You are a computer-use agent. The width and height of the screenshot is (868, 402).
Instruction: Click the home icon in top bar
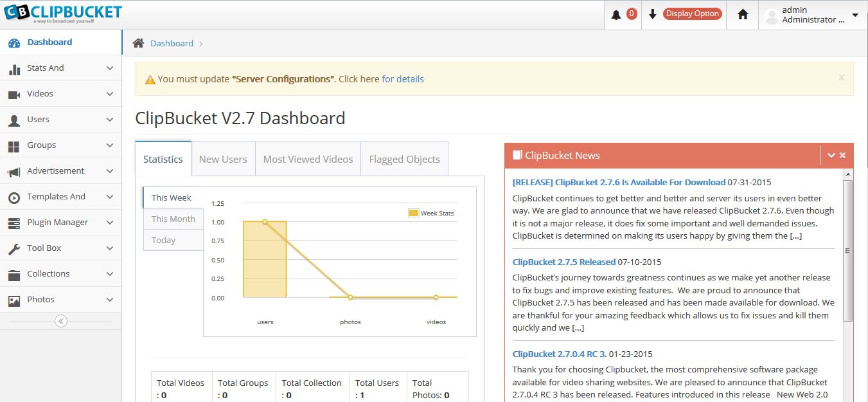coord(743,14)
